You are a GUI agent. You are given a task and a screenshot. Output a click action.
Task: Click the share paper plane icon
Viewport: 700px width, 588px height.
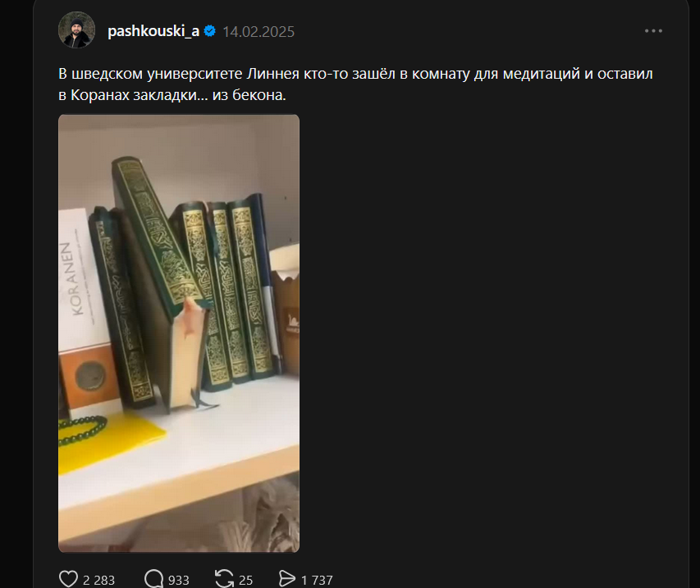[x=287, y=579]
